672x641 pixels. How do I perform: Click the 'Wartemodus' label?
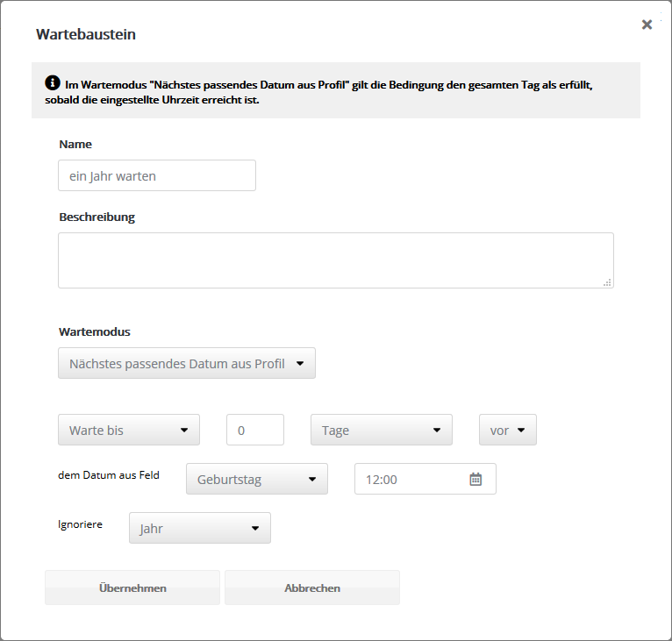[94, 332]
